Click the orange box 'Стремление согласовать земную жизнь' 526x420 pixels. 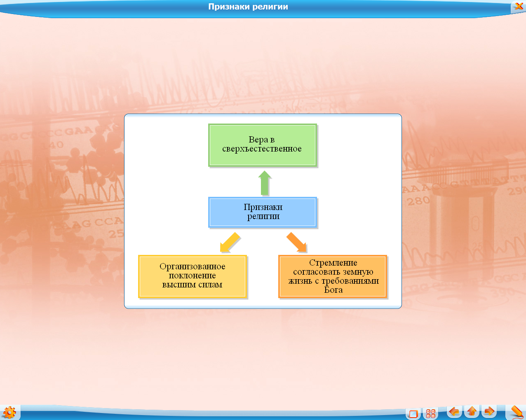tap(333, 276)
